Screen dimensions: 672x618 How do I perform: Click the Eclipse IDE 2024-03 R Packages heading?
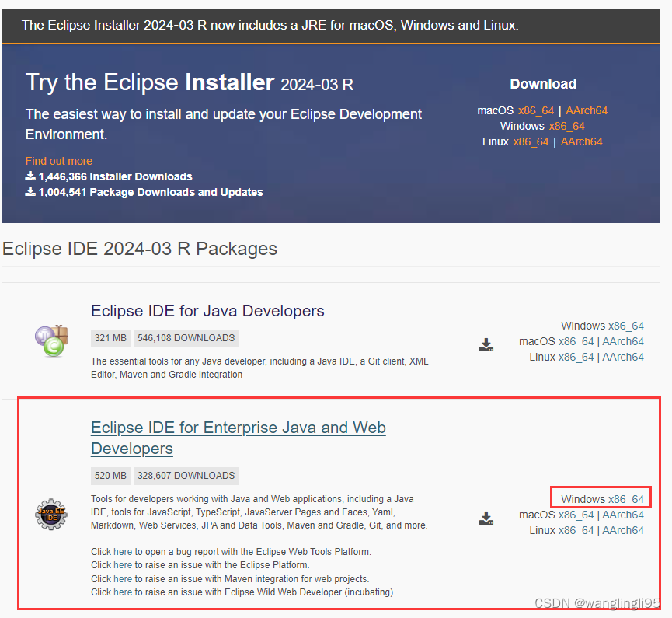[140, 249]
